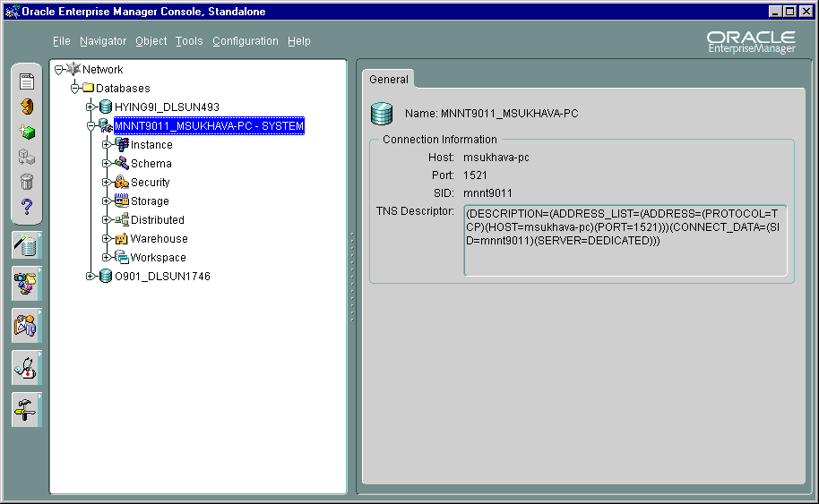Collapse the Databases folder node
The width and height of the screenshot is (819, 504).
point(74,88)
